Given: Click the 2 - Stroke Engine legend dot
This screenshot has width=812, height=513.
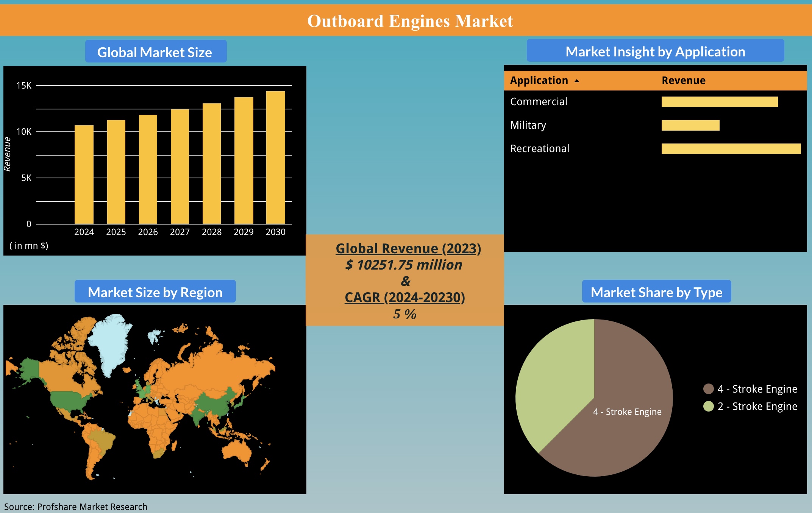Looking at the screenshot, I should click(708, 406).
